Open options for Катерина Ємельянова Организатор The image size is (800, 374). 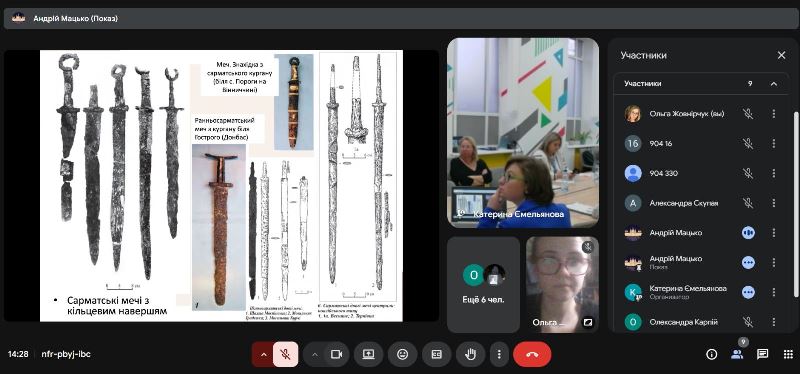[773, 292]
